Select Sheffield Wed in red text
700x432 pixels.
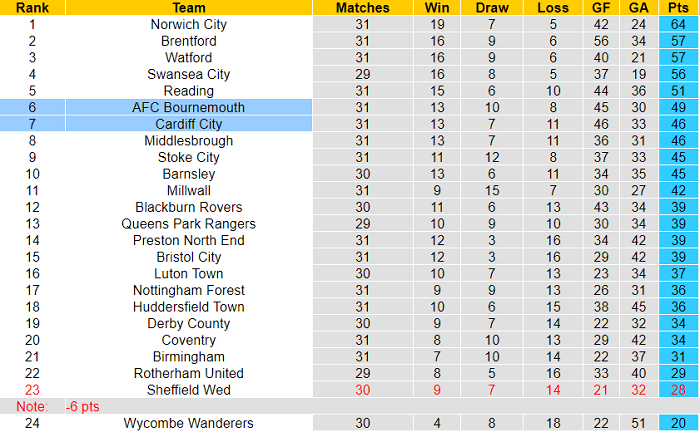pos(188,389)
